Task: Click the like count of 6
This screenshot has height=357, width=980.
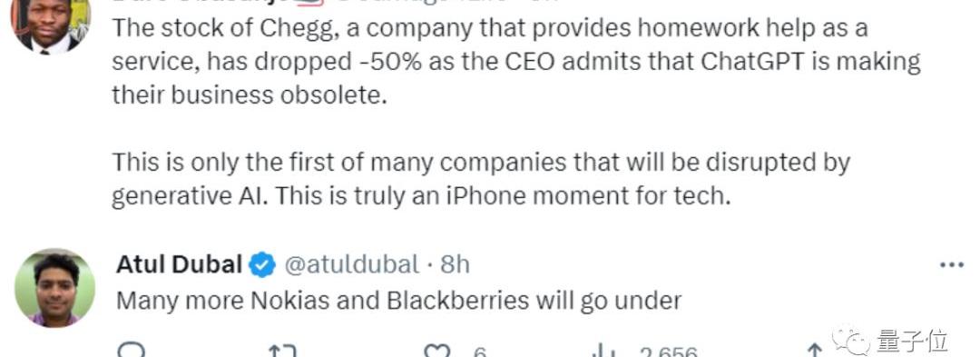Action: click(480, 352)
